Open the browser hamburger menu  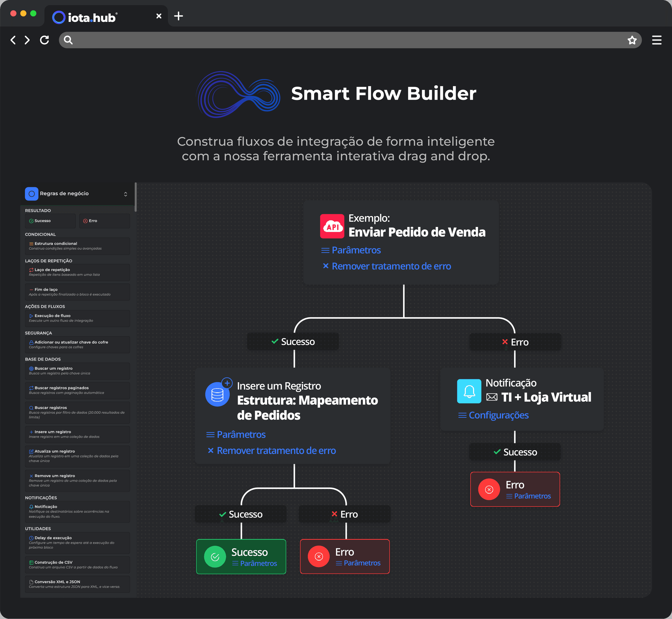657,40
